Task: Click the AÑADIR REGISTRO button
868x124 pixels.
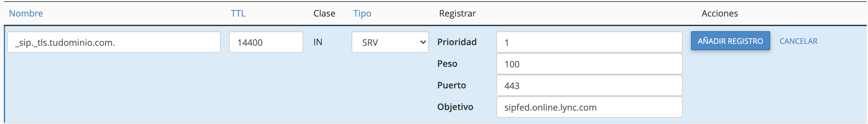Action: tap(730, 41)
